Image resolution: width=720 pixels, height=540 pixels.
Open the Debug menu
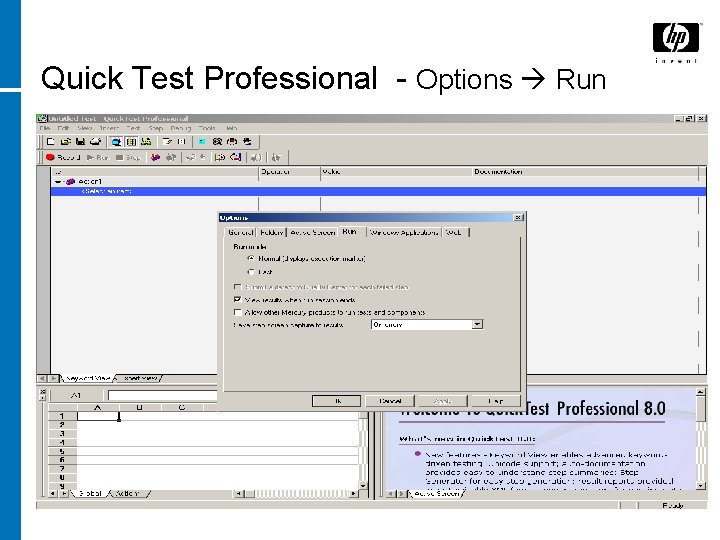point(180,128)
